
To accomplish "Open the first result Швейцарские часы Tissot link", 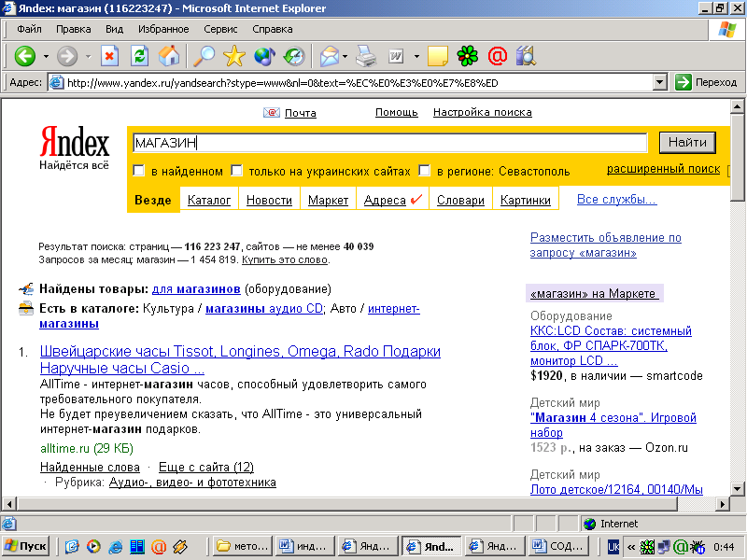I will [240, 359].
